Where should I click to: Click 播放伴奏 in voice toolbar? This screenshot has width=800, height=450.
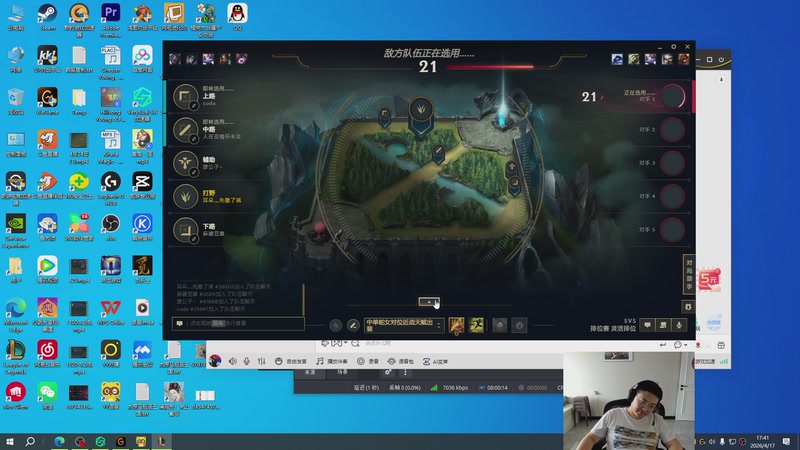coord(332,361)
